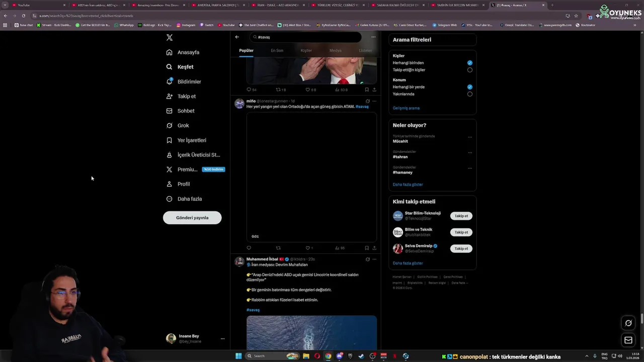Switch to Listeler tab
Viewport: 644px width, 362px height.
pos(365,50)
